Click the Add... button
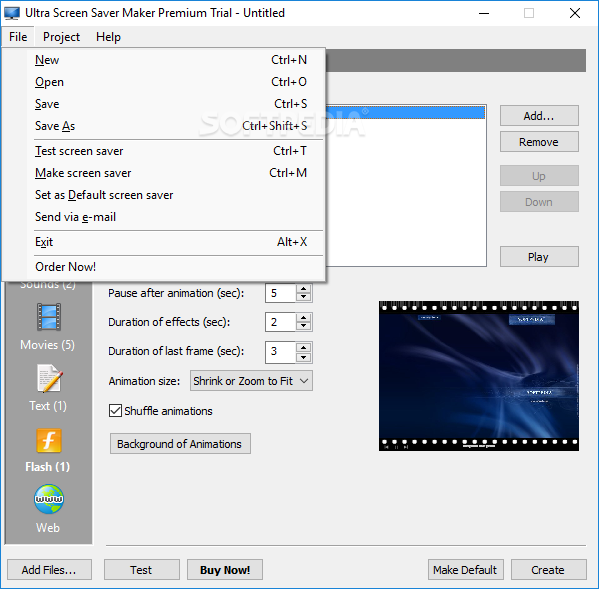Screen dimensions: 599x589 tap(539, 115)
